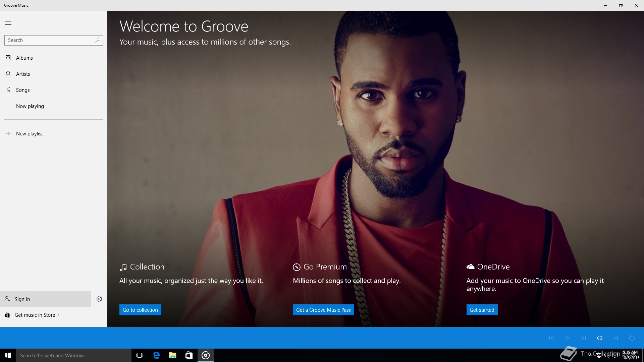
Task: Open the Artists view
Action: [x=54, y=74]
